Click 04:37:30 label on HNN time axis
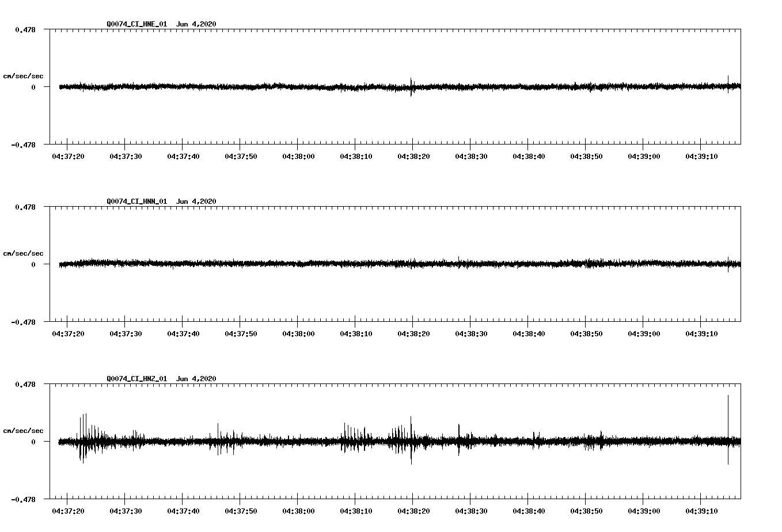The height and width of the screenshot is (532, 782). point(126,334)
